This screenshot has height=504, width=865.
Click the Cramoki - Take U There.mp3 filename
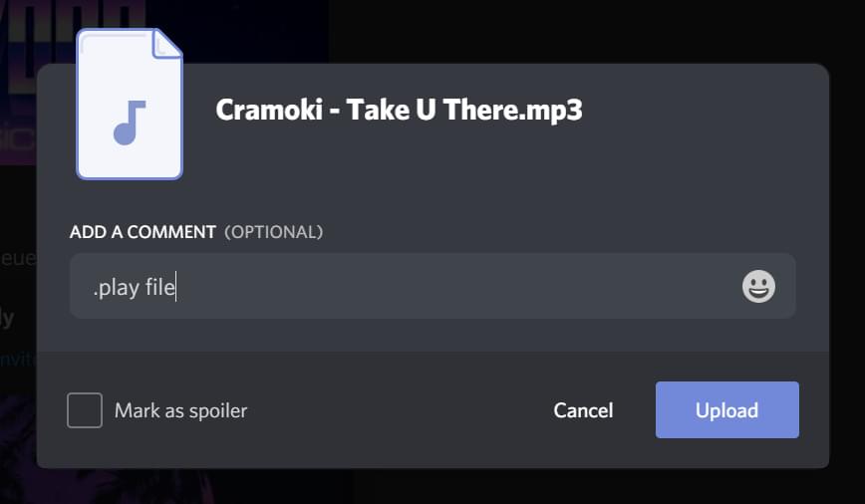point(399,110)
